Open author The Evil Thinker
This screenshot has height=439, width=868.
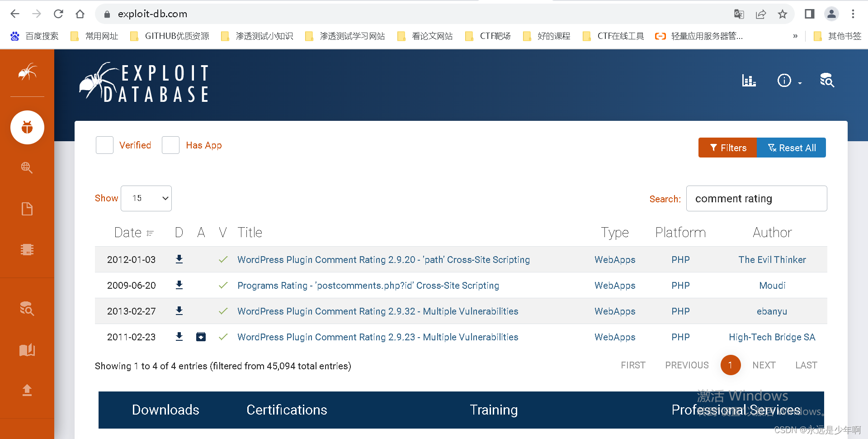pos(772,260)
